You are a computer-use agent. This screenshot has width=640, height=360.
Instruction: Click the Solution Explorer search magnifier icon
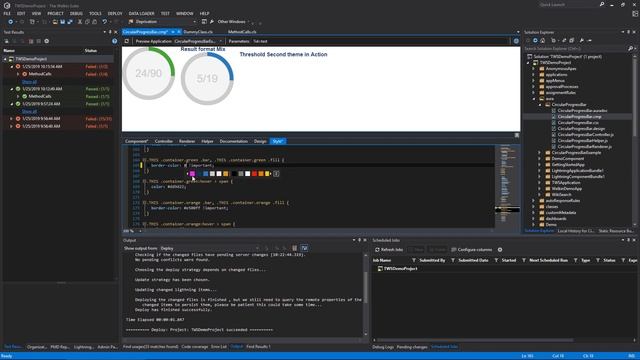pyautogui.click(x=630, y=49)
